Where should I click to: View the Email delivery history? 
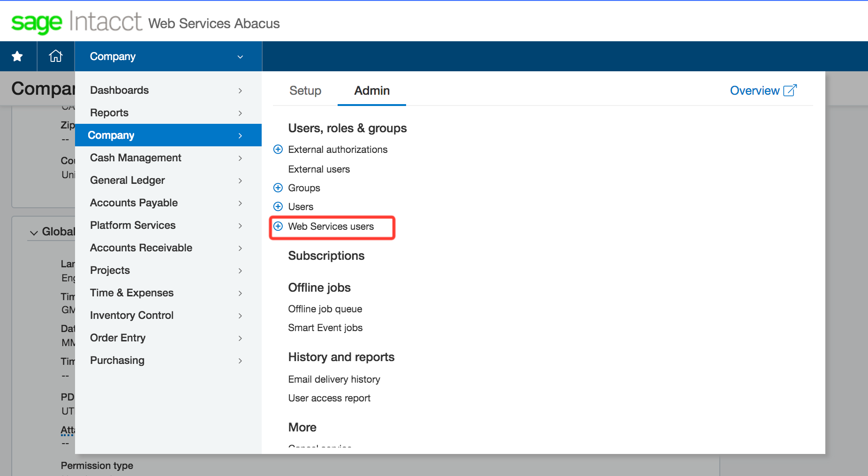pos(334,379)
